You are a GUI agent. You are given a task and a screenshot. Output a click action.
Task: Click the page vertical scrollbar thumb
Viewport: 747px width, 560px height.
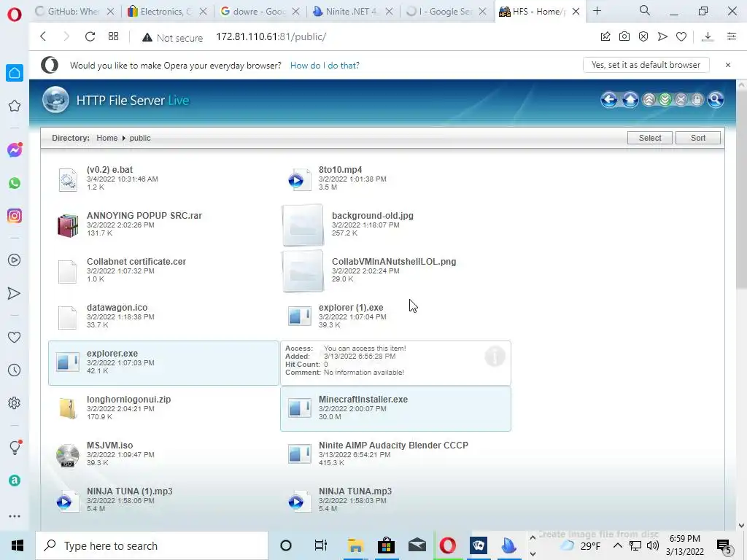[741, 189]
